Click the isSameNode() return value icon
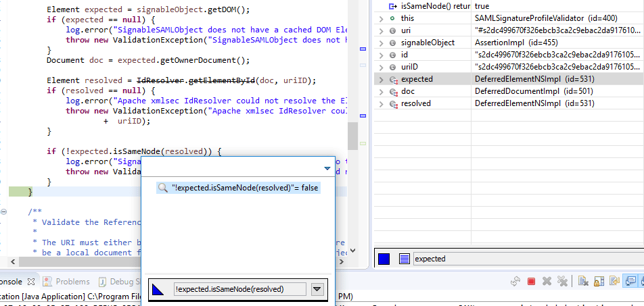Image resolution: width=644 pixels, height=306 pixels. pyautogui.click(x=393, y=6)
